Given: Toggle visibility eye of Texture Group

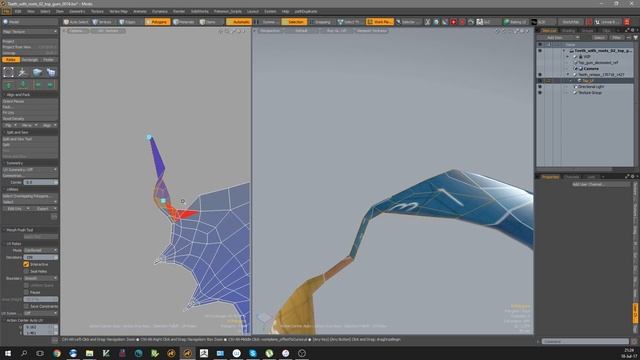Looking at the screenshot, I should [540, 93].
